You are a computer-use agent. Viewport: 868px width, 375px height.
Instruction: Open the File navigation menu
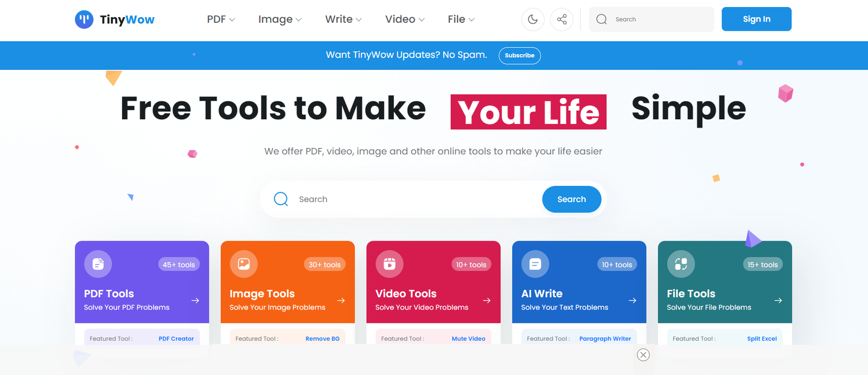click(x=461, y=20)
